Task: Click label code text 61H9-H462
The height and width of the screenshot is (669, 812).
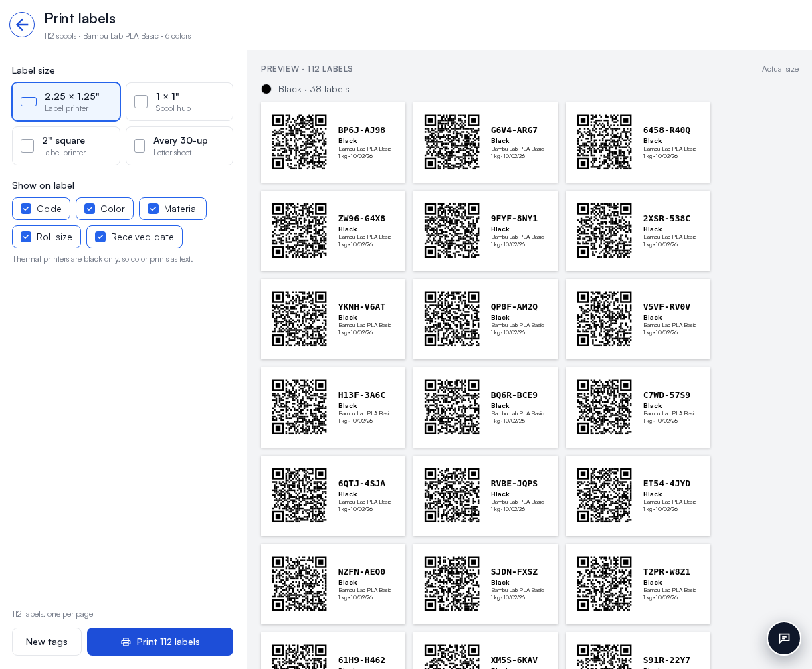Action: [x=362, y=660]
